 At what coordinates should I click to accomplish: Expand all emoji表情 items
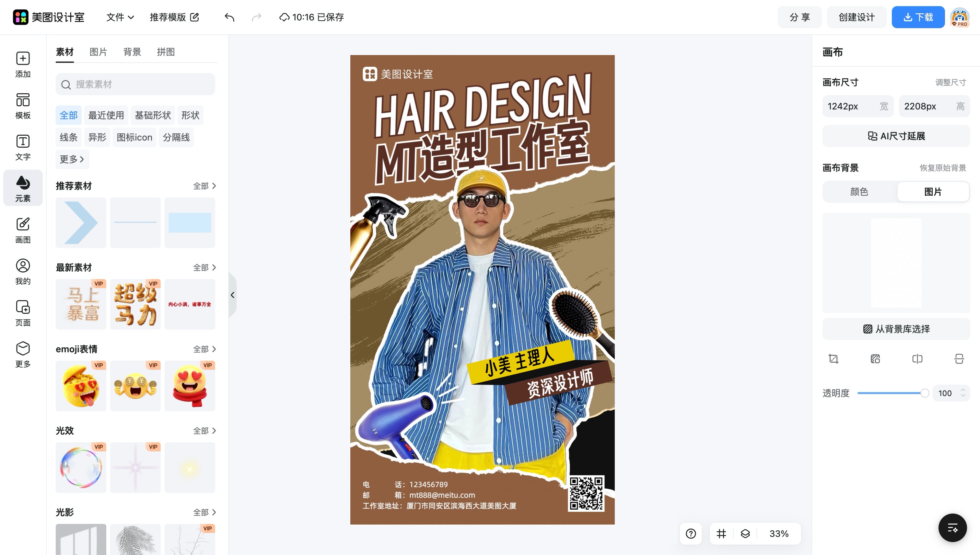tap(204, 349)
